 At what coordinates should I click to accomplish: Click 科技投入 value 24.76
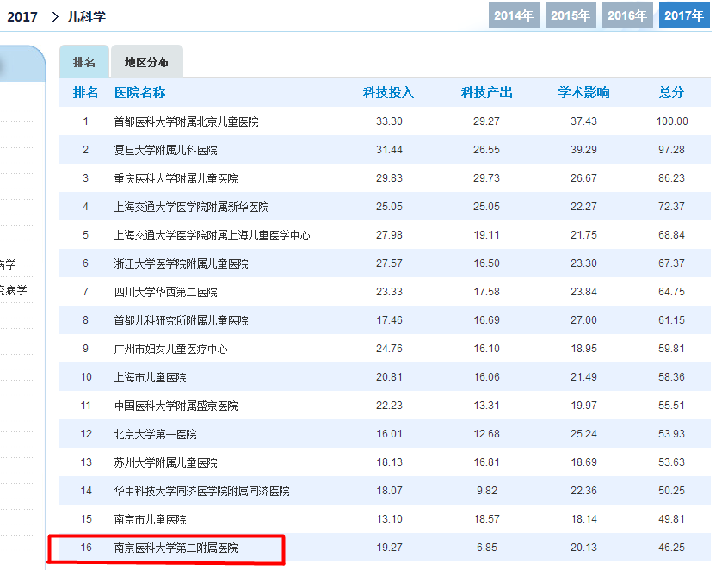point(389,349)
